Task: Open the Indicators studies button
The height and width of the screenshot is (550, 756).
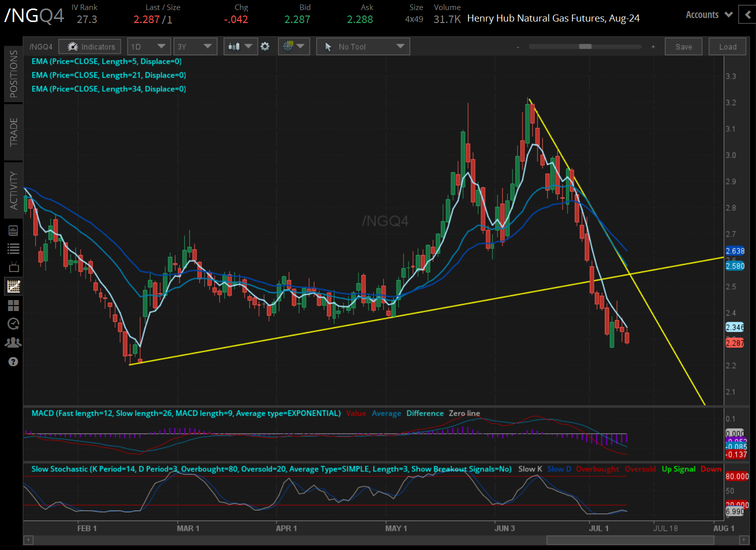Action: click(90, 47)
